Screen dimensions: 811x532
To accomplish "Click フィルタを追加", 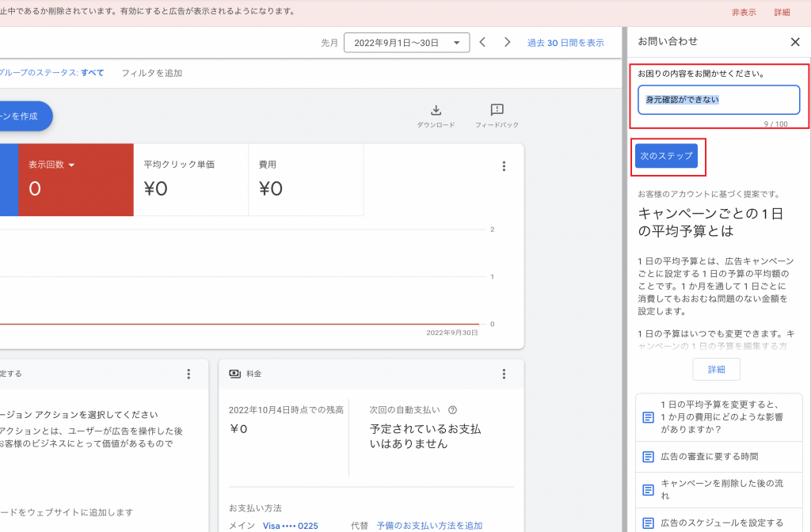I will 151,73.
